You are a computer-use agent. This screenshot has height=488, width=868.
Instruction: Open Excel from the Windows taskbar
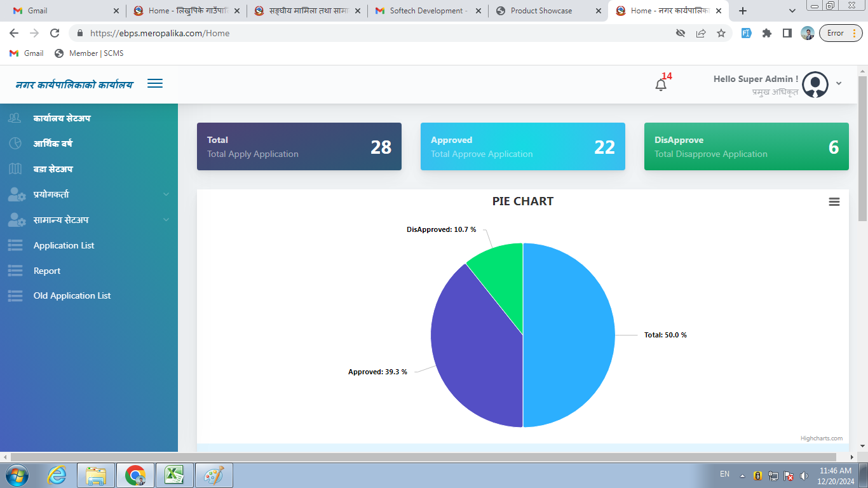click(x=174, y=475)
